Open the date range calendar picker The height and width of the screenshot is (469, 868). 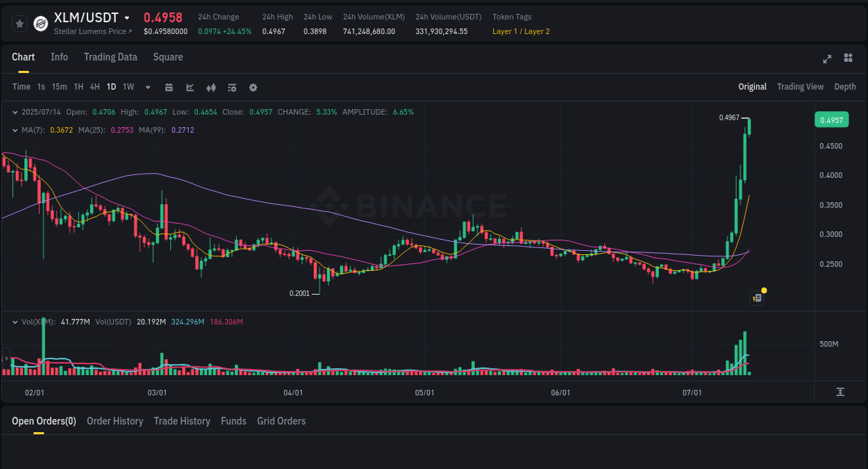point(169,87)
